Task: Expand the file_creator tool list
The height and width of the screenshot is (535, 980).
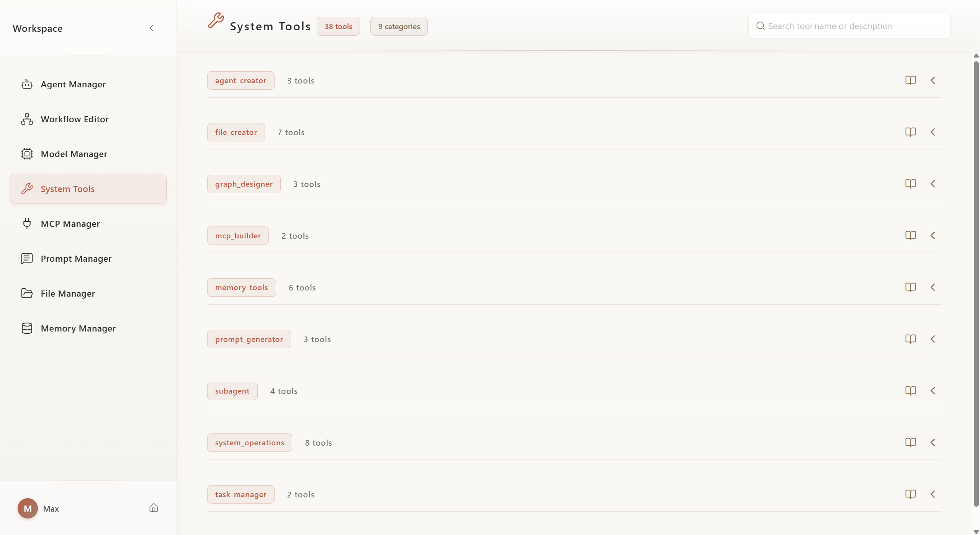Action: pos(933,132)
